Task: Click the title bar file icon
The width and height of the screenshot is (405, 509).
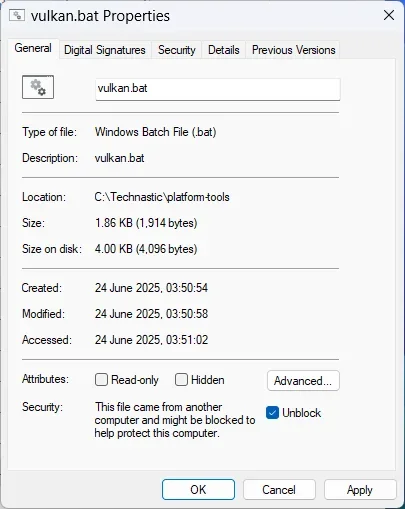Action: click(17, 15)
